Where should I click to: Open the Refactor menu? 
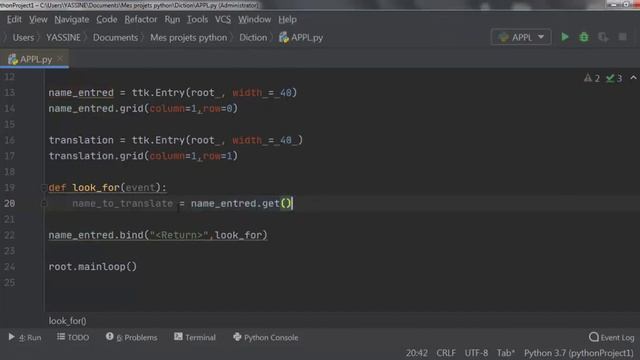141,19
